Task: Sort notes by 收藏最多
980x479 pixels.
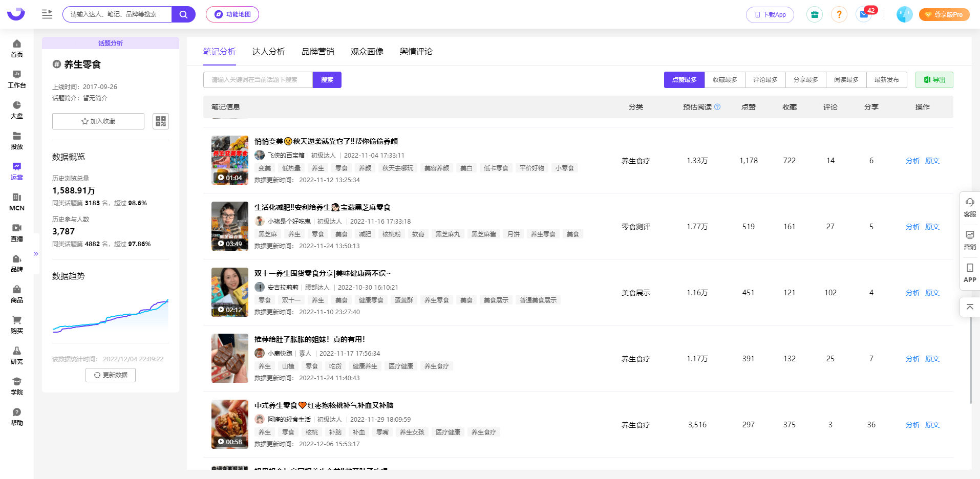Action: pos(725,80)
